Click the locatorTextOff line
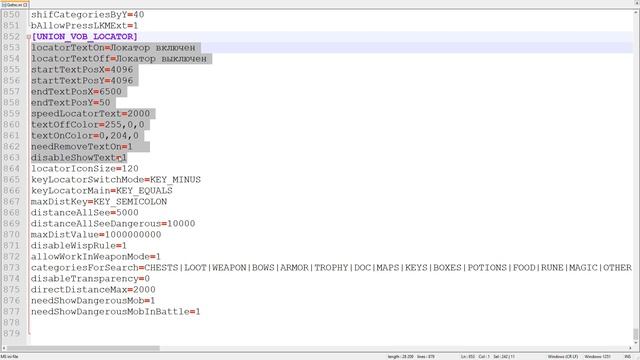The image size is (640, 360). 119,59
